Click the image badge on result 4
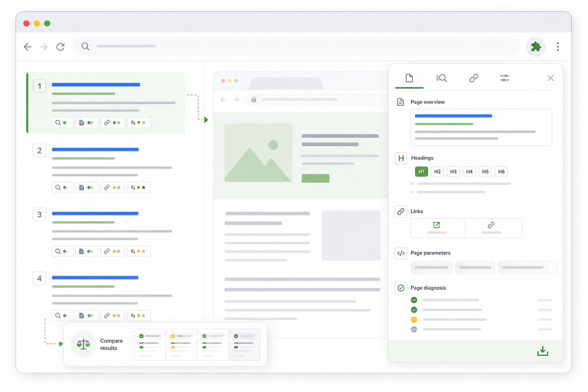The height and width of the screenshot is (392, 588). pos(139,315)
